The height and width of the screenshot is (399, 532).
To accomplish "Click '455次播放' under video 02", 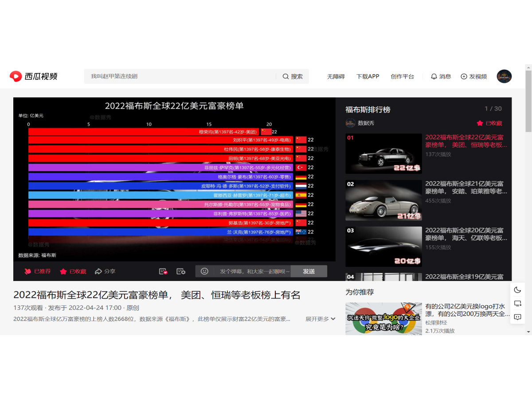I will 438,200.
